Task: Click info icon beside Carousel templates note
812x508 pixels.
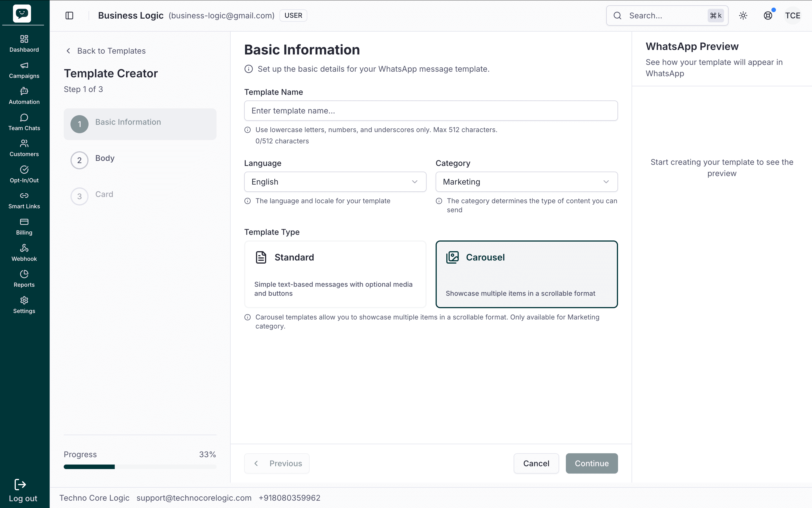Action: [x=248, y=317]
